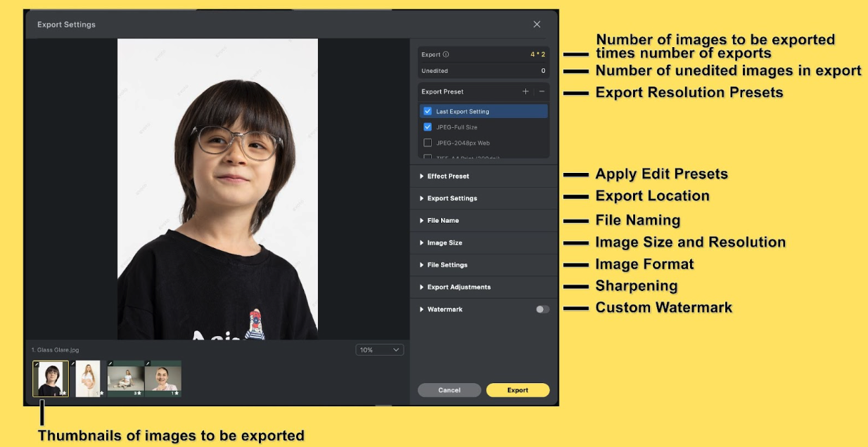Click the Cancel button
The height and width of the screenshot is (447, 868).
449,390
